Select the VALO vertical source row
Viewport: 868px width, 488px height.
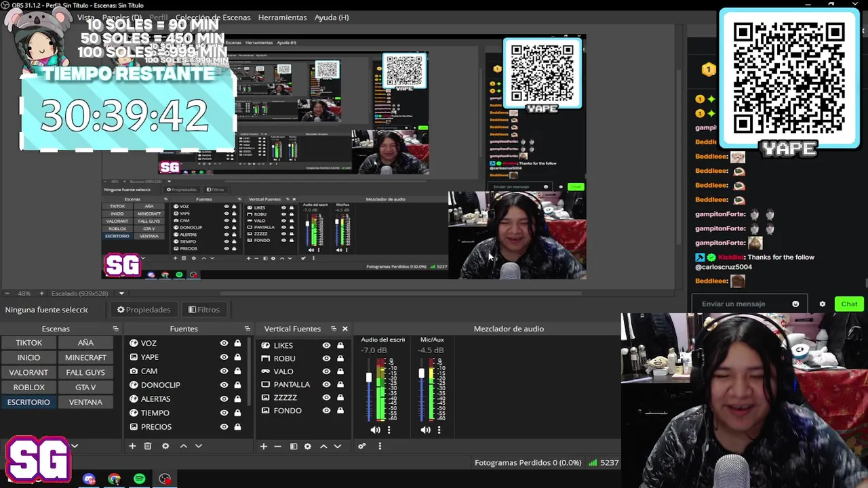302,371
